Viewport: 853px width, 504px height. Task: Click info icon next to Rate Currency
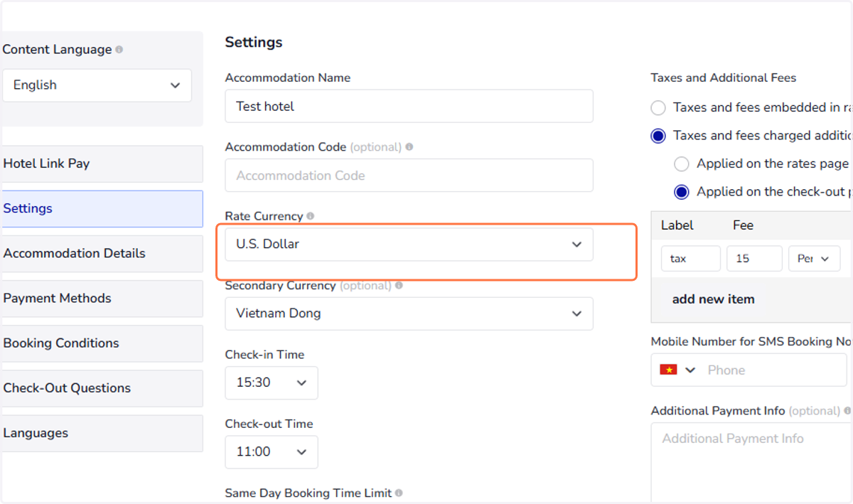[311, 216]
